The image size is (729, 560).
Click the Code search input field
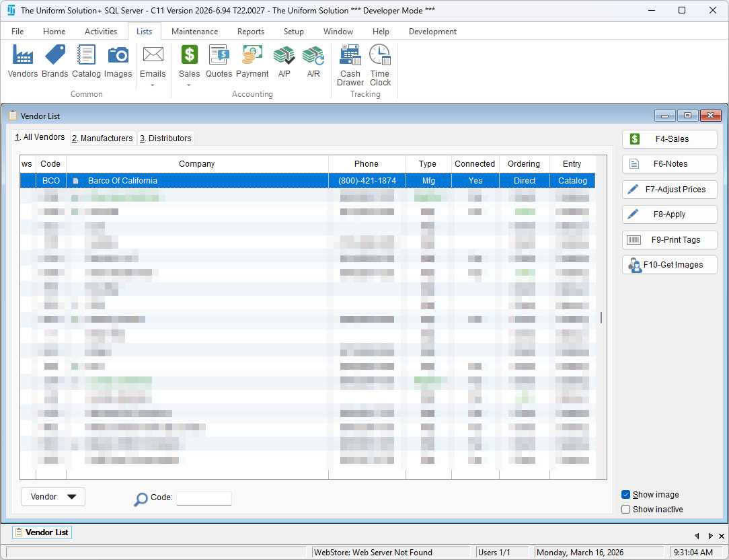click(x=204, y=498)
